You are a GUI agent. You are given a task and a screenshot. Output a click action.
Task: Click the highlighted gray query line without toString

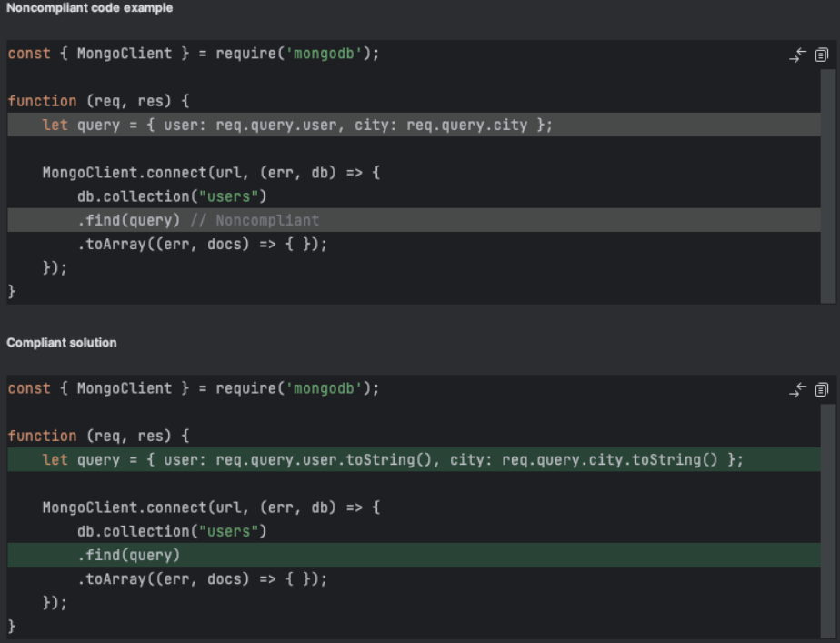[x=297, y=125]
